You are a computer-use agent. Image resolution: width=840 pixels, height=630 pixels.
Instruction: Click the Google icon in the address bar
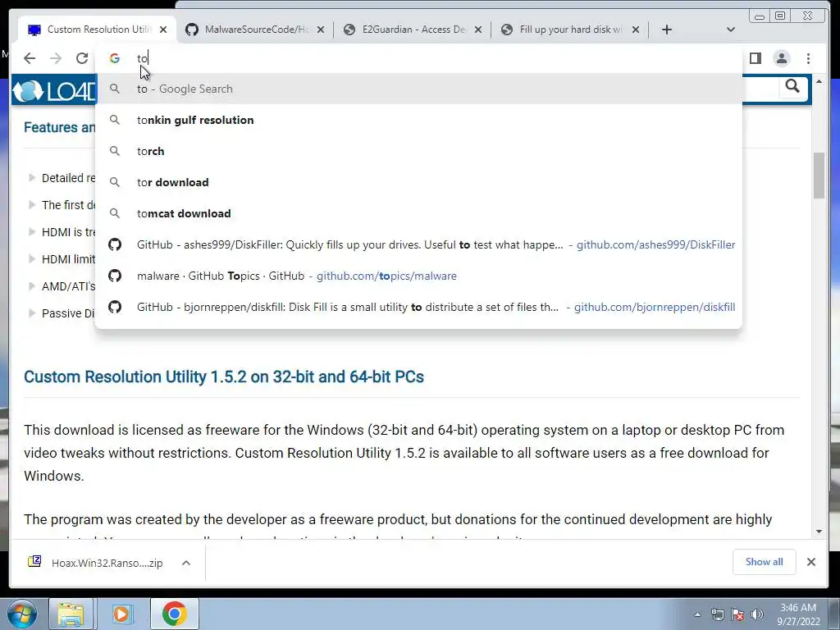click(x=115, y=58)
